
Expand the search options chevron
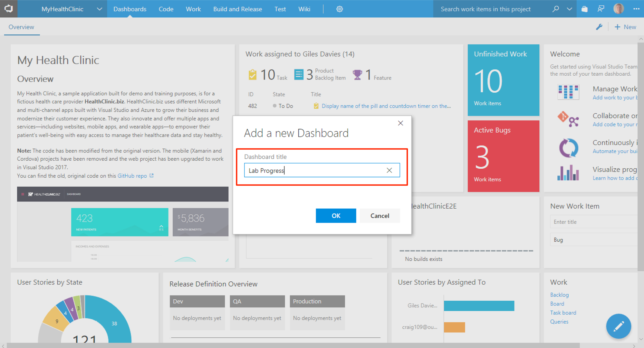point(570,9)
